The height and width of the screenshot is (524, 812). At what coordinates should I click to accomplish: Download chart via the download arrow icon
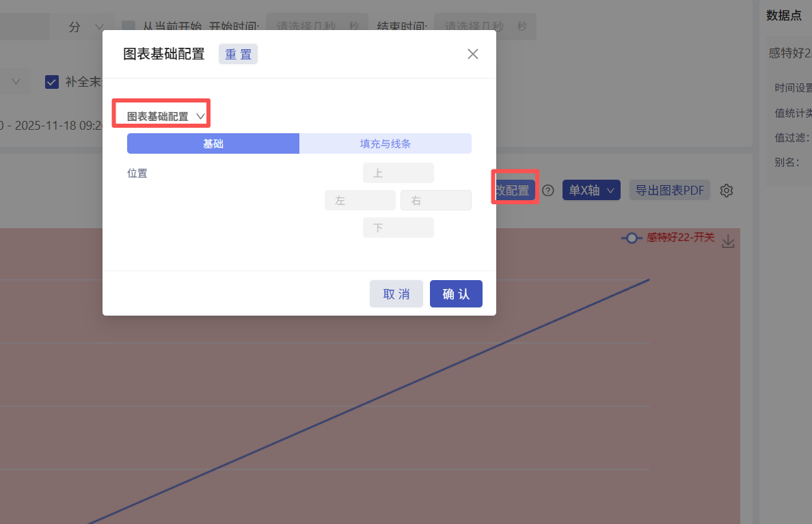[728, 241]
